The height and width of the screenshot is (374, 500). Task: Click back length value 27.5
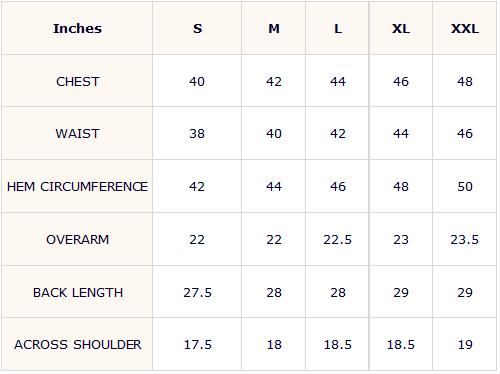point(197,292)
